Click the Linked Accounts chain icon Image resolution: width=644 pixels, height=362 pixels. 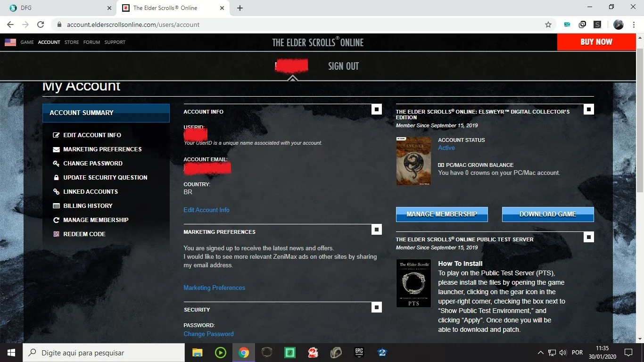57,192
